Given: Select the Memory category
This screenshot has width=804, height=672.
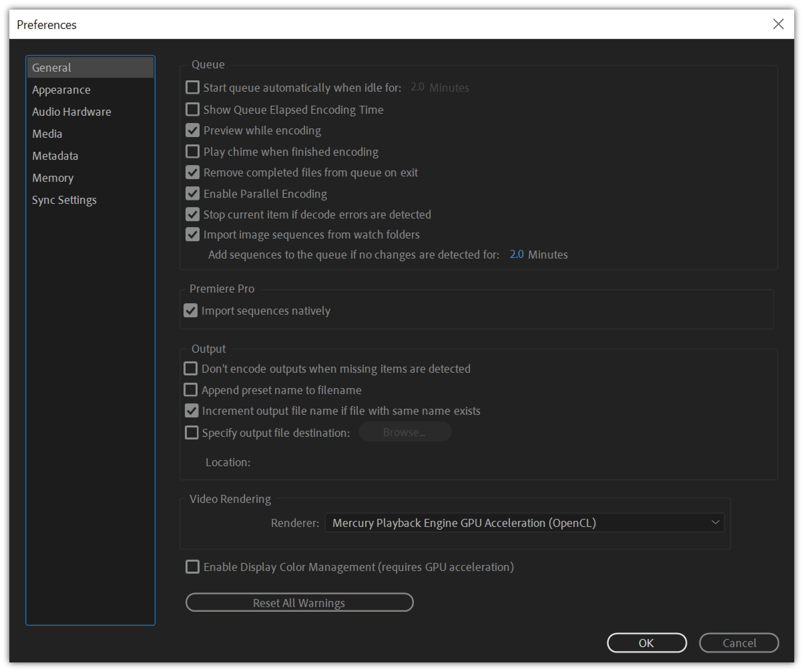Looking at the screenshot, I should coord(53,178).
